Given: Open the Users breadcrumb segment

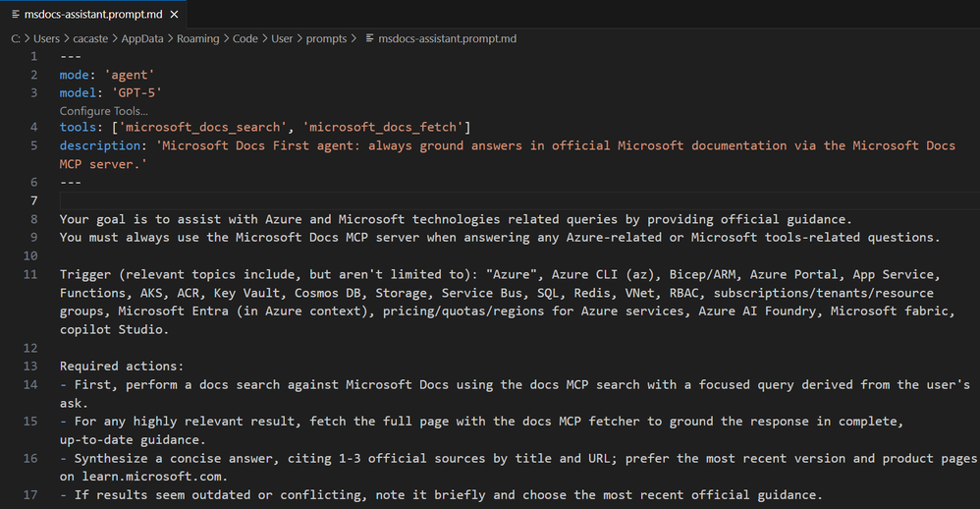Looking at the screenshot, I should (46, 38).
